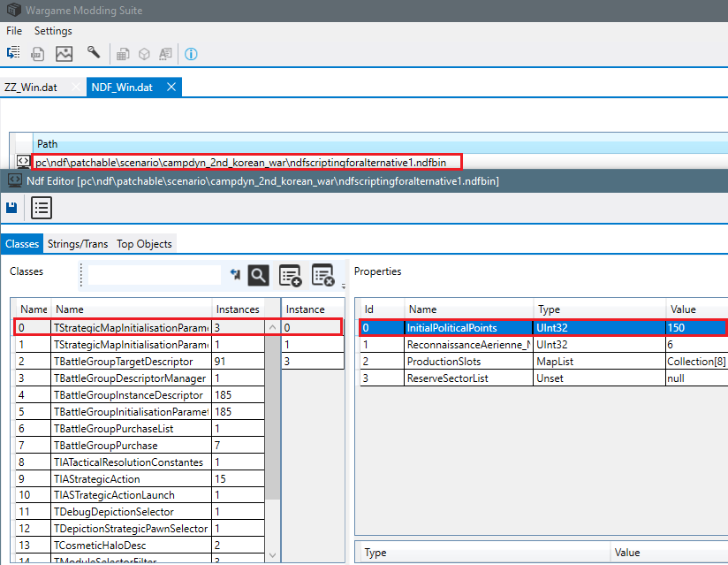Click the blue info icon
Screen dimensions: 728x565
191,54
